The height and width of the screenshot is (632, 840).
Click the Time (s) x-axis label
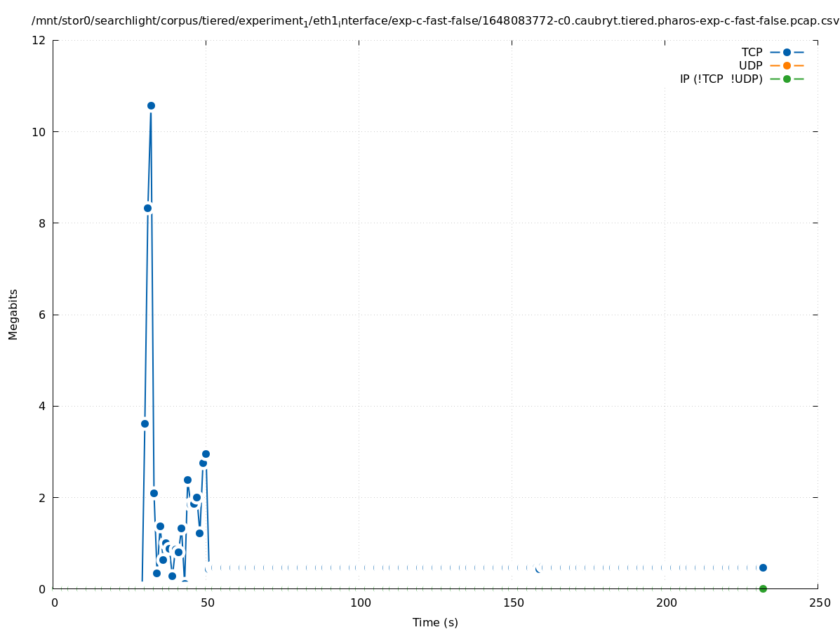pyautogui.click(x=435, y=622)
